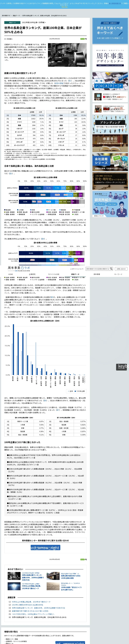Click the 41.5% bar segment in 図4
The height and width of the screenshot is (644, 129).
32,260
